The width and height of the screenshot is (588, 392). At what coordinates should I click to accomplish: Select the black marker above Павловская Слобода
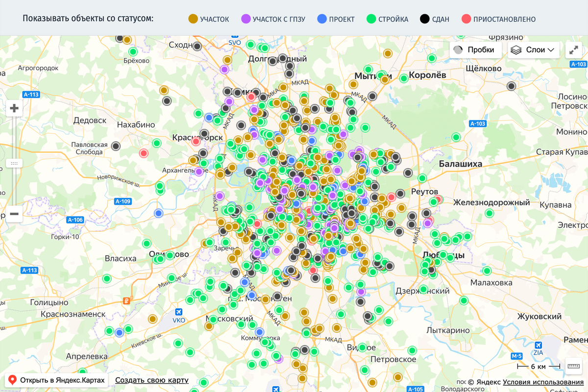(115, 146)
